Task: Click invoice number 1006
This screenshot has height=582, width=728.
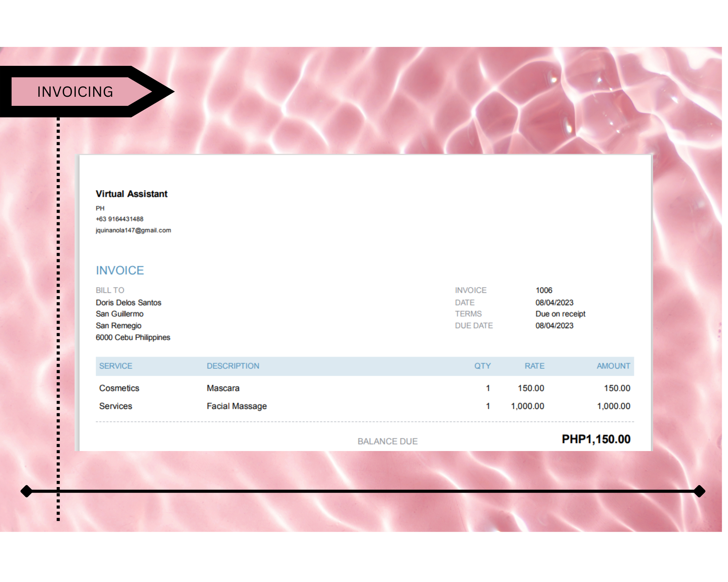Action: pyautogui.click(x=544, y=290)
